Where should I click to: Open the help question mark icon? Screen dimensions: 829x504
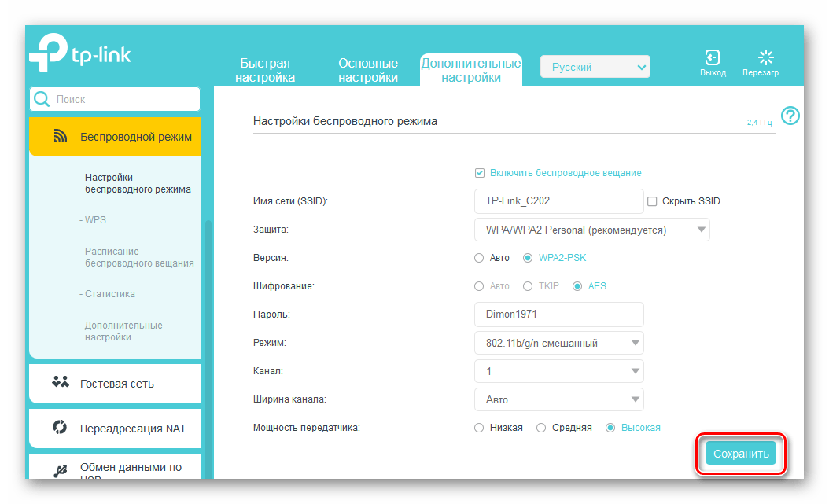[x=790, y=116]
